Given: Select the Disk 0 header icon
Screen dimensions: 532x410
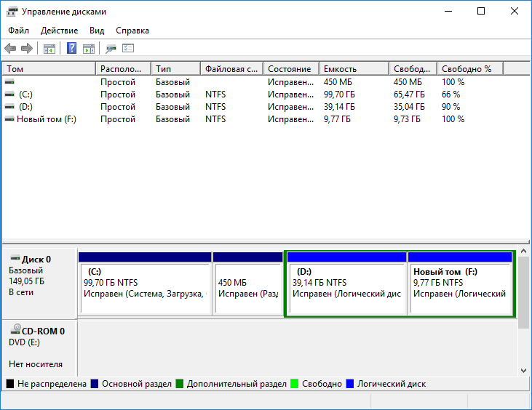Looking at the screenshot, I should (15, 259).
